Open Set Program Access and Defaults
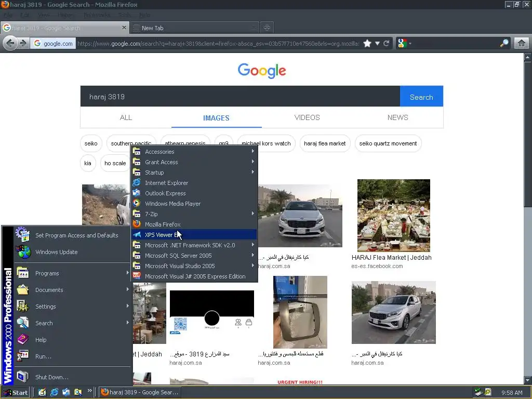The image size is (532, 399). coord(72,235)
